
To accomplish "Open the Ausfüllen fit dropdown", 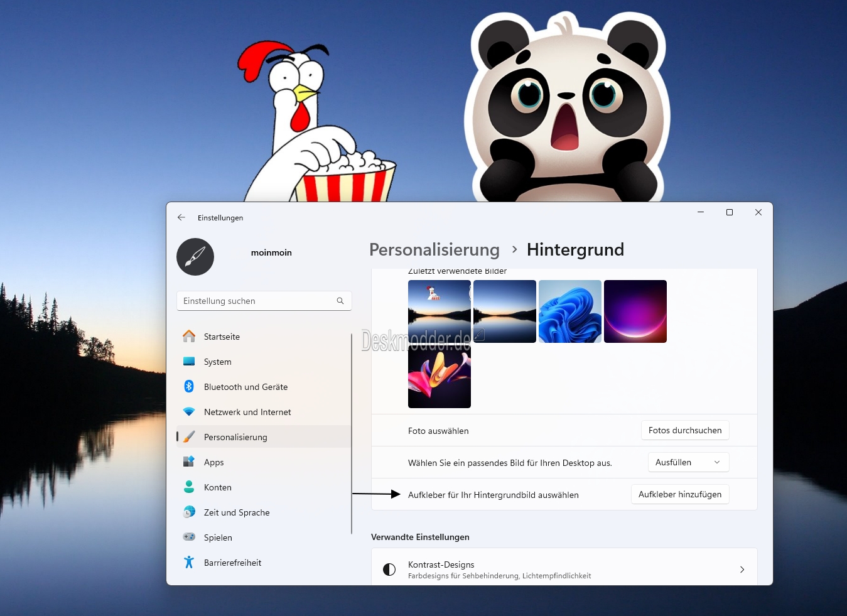I will 688,462.
